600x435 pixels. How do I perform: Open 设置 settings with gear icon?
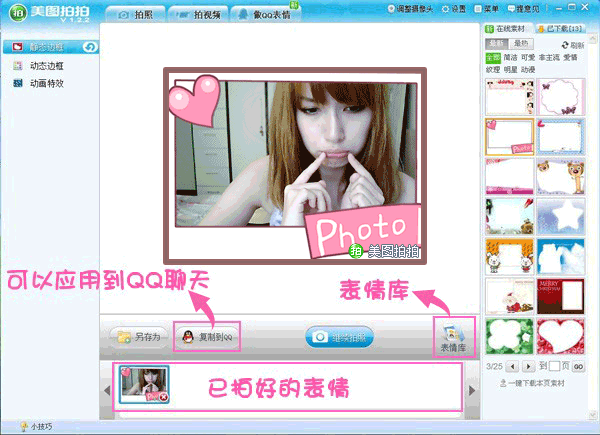tap(453, 8)
